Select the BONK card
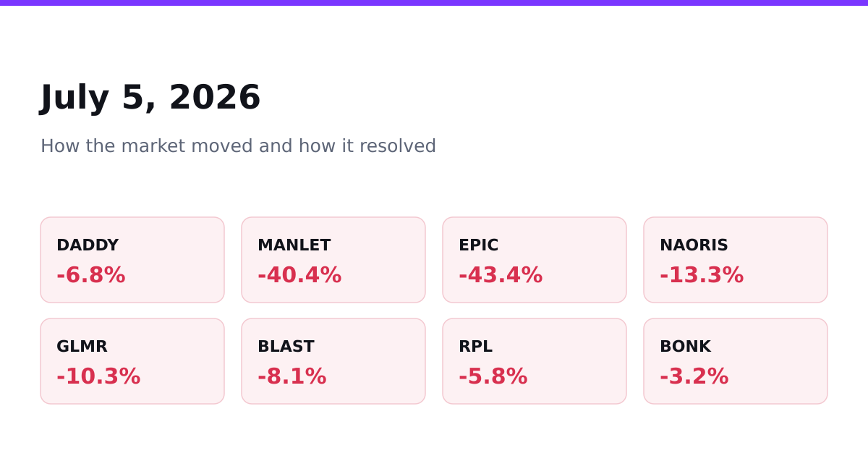The image size is (868, 456). (x=736, y=361)
